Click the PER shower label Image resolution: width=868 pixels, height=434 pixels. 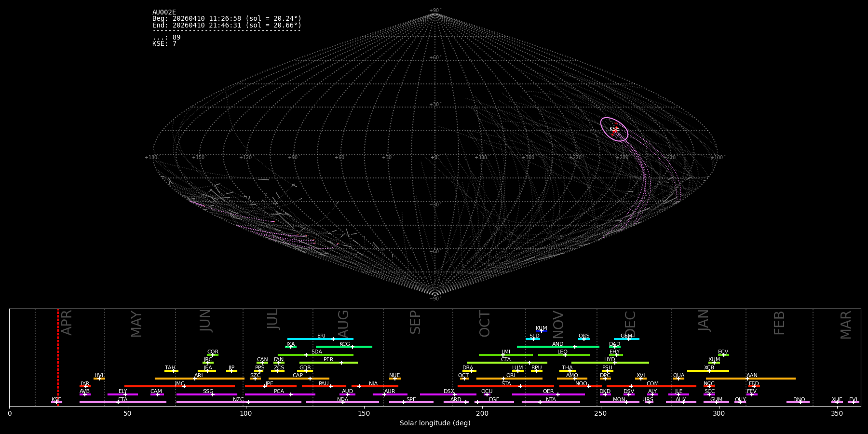[x=328, y=360]
